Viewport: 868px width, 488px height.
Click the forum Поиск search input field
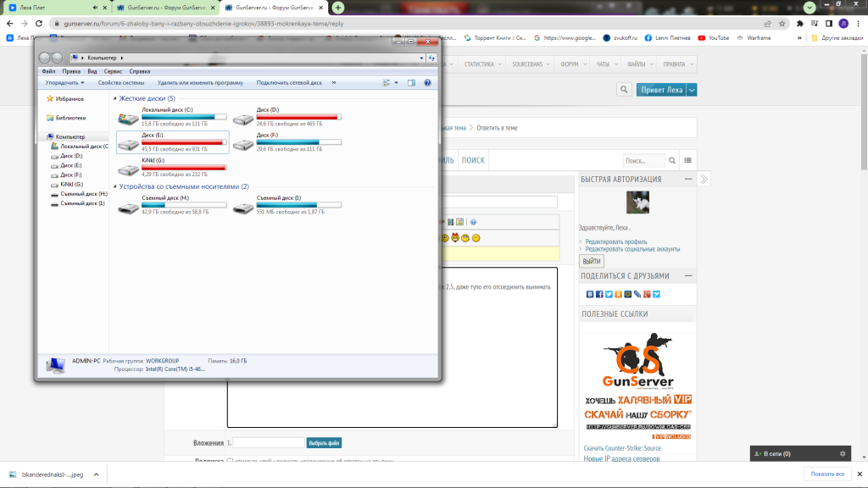tap(643, 160)
